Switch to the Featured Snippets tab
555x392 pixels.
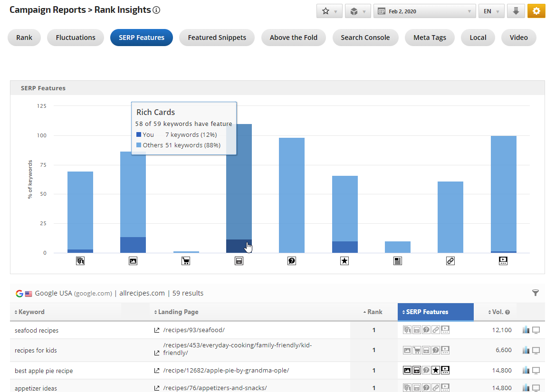pyautogui.click(x=217, y=38)
